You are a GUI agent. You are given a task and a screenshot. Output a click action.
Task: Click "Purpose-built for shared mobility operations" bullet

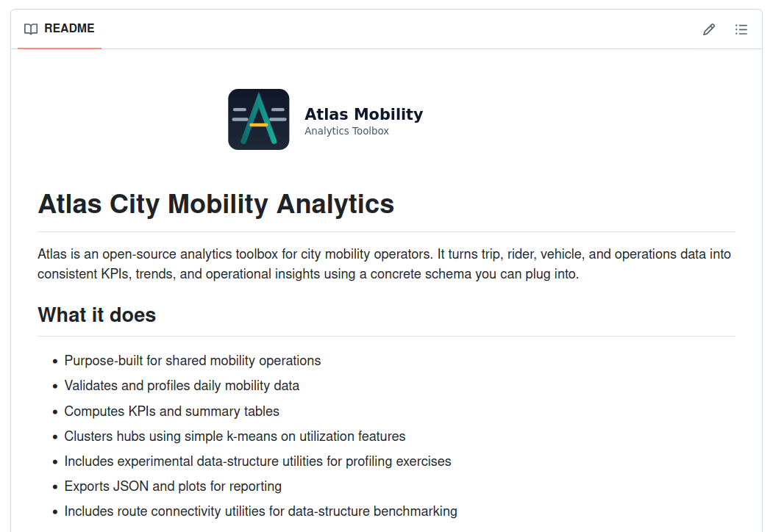tap(193, 361)
